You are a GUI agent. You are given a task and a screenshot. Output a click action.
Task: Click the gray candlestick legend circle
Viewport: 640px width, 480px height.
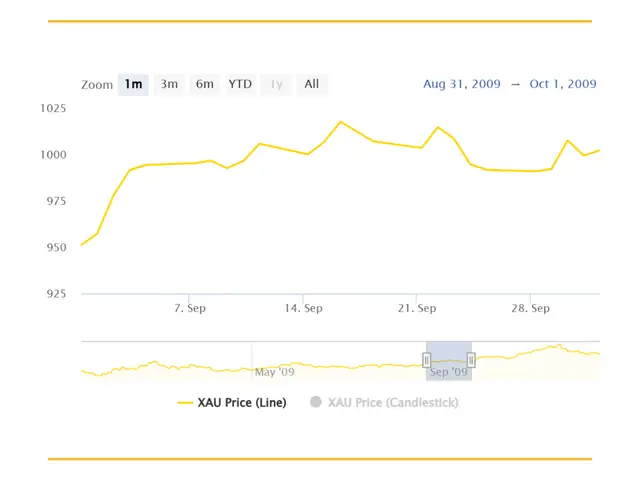pos(316,402)
